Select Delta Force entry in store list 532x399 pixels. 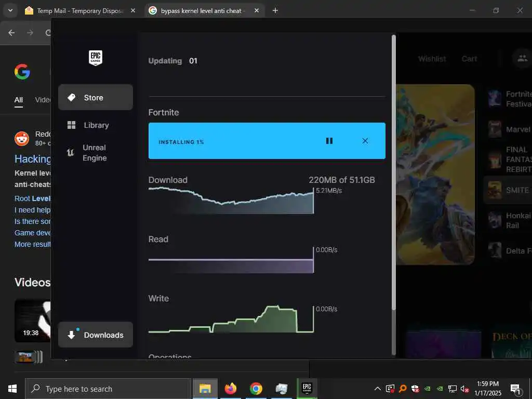pos(509,251)
